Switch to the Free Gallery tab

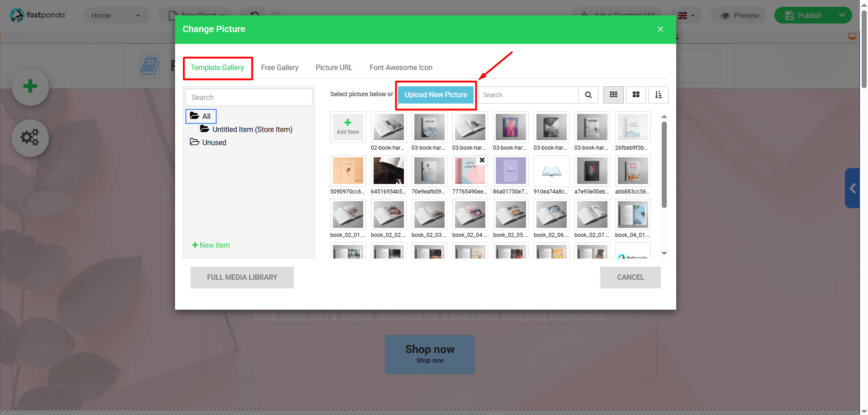pyautogui.click(x=280, y=68)
